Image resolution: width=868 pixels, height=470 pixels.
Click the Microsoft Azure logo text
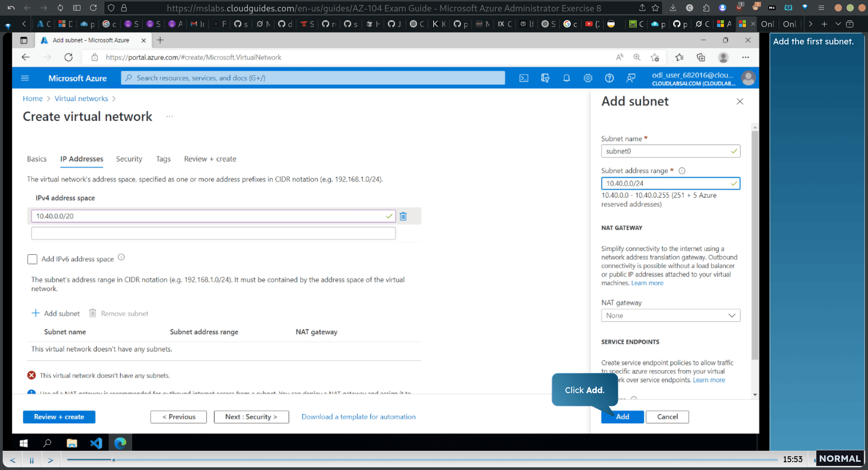(77, 78)
